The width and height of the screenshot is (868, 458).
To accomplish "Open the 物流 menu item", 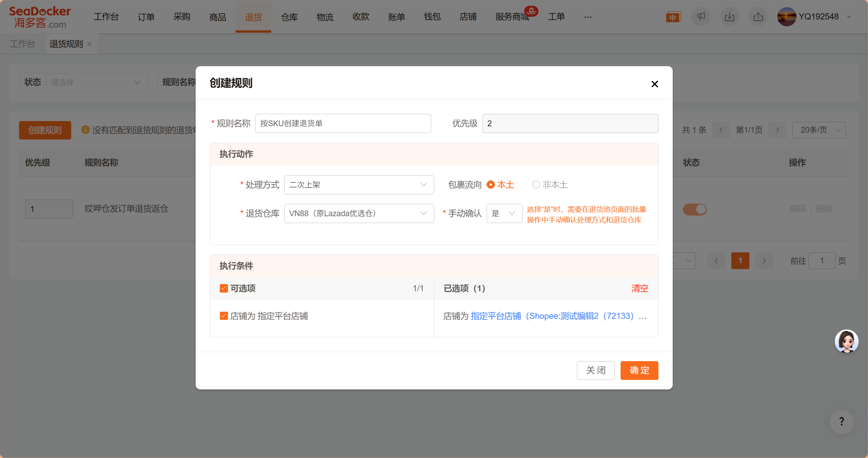I will point(325,17).
